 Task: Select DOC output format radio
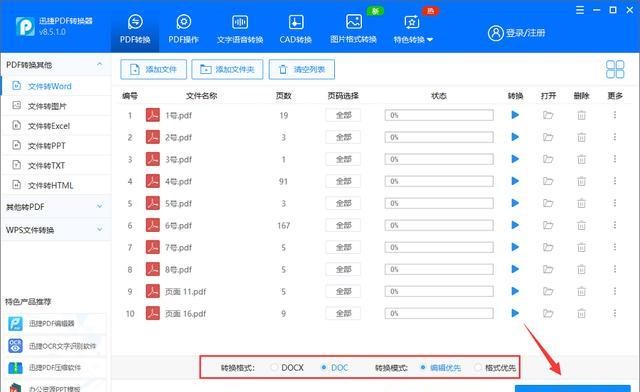coord(324,368)
